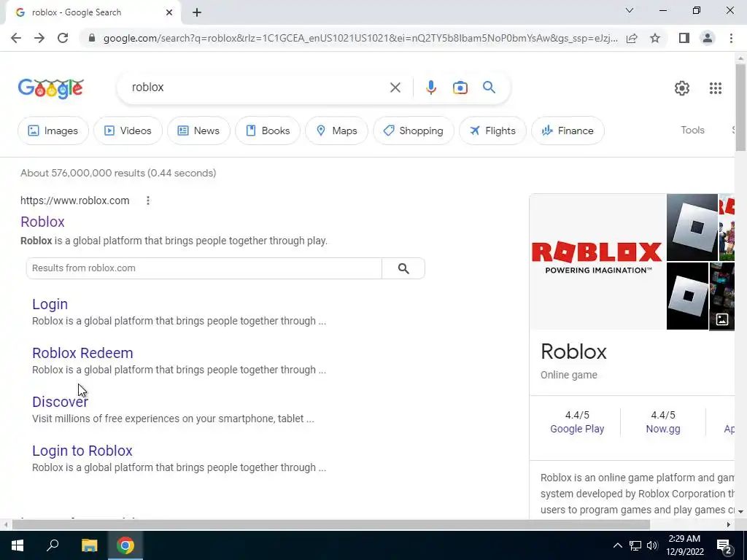The height and width of the screenshot is (560, 747).
Task: Open the Login sitelink
Action: (50, 304)
